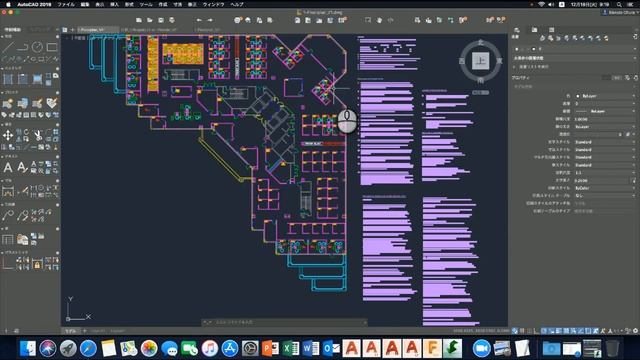Select the Line drawing tool
The image size is (640, 360).
(x=8, y=47)
